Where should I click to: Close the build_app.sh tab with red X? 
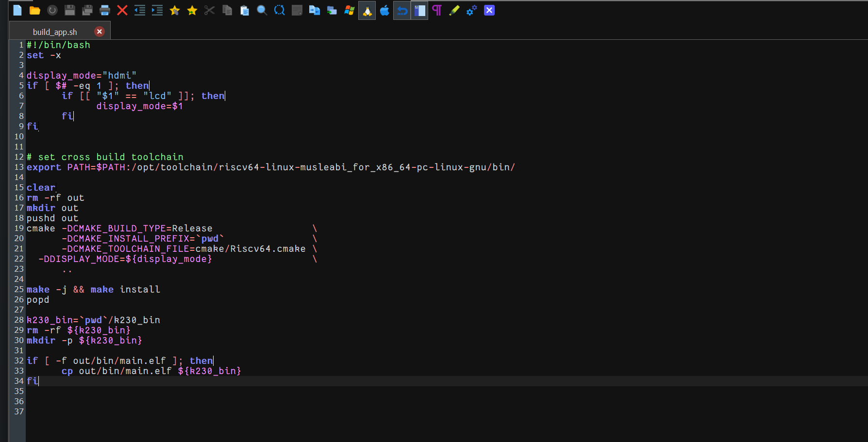click(100, 32)
